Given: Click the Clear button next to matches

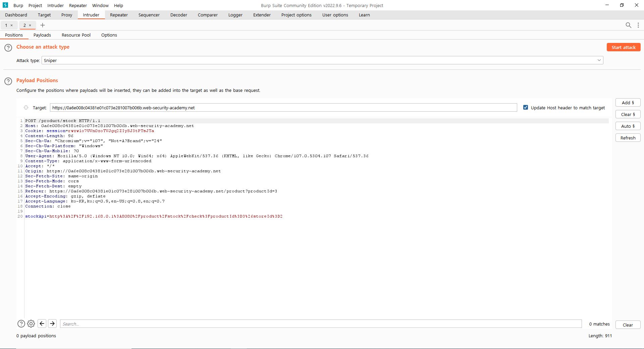Looking at the screenshot, I should click(628, 325).
